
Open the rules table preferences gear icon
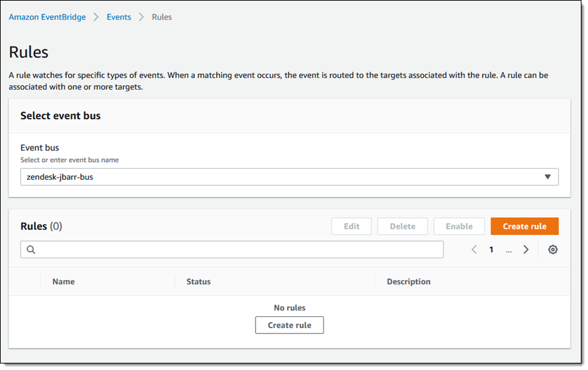pos(553,250)
